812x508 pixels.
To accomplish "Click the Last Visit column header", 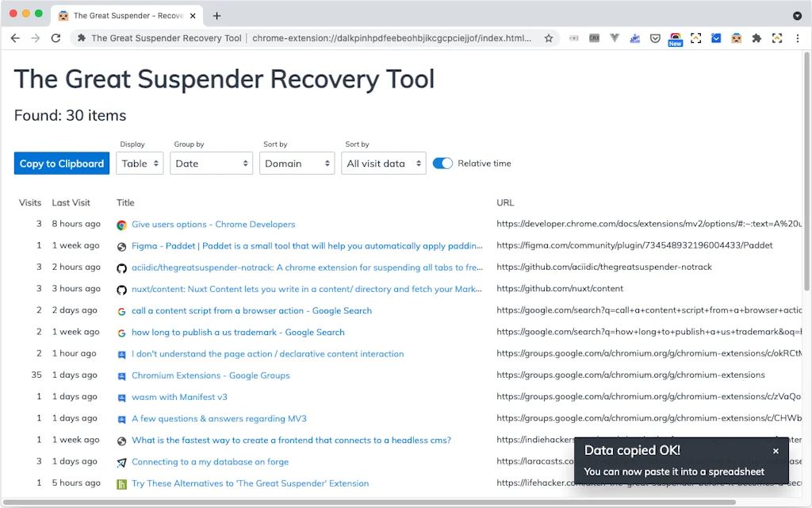I will click(x=71, y=202).
